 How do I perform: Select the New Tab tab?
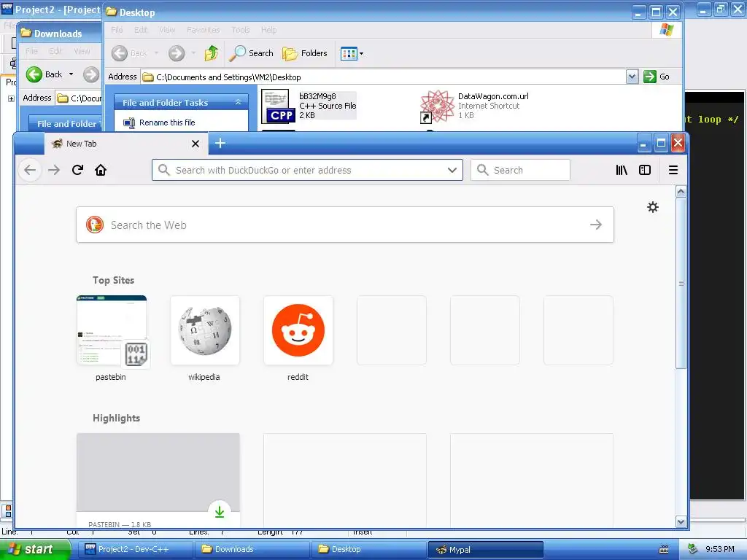pos(126,144)
